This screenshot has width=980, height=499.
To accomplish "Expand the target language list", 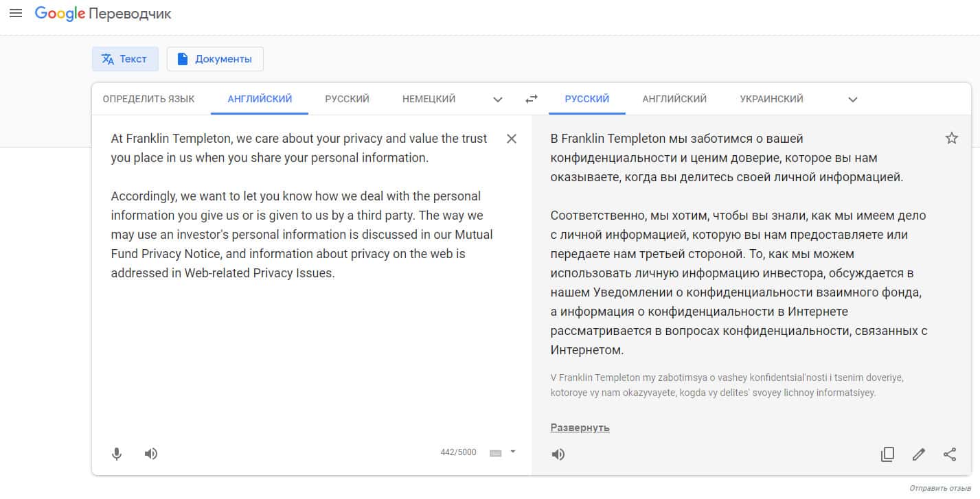I will 853,100.
